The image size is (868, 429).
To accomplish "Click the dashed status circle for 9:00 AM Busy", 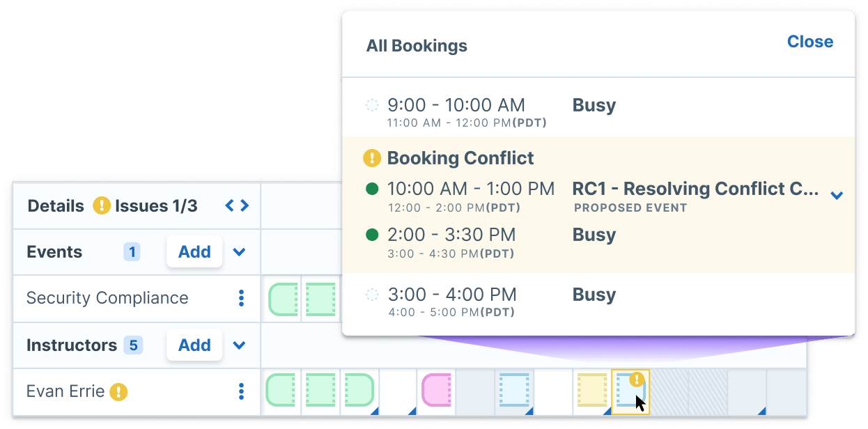I will [372, 104].
